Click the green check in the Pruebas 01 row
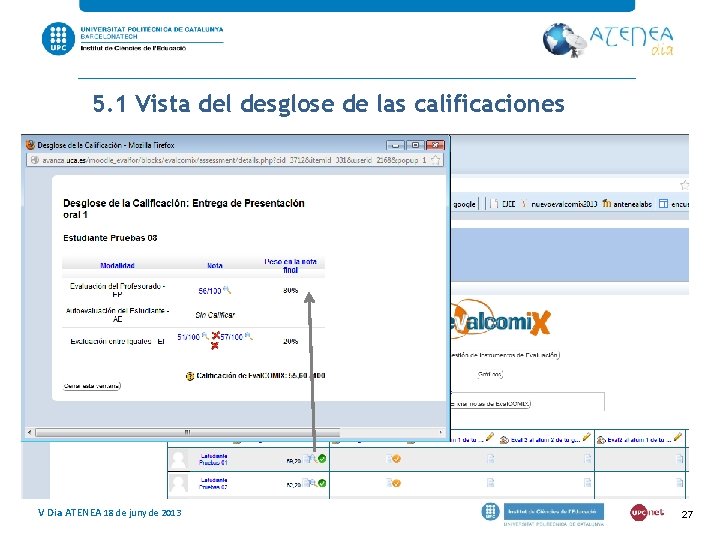The image size is (720, 540). point(322,459)
